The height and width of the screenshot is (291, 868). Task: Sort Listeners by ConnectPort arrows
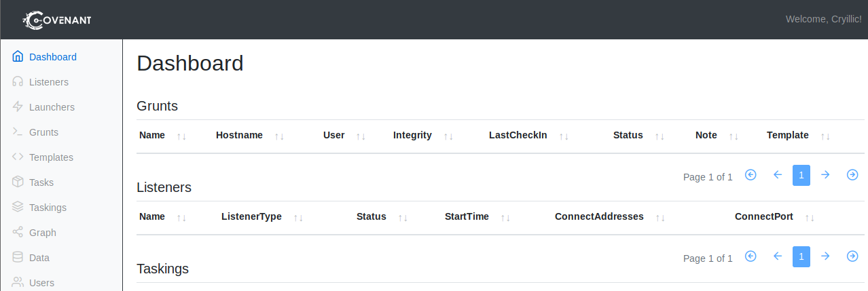click(x=810, y=217)
